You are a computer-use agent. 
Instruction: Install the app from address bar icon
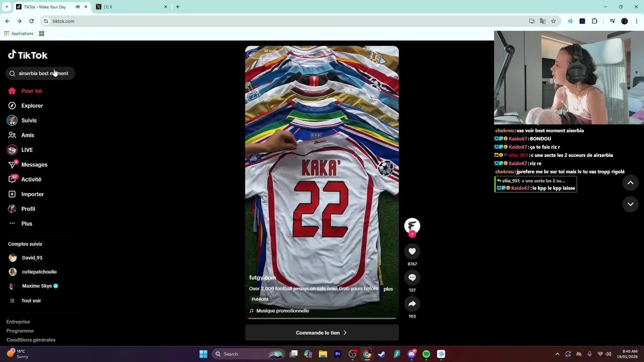pyautogui.click(x=532, y=21)
